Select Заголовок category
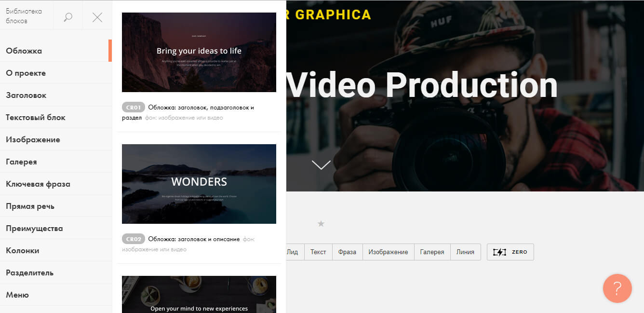The height and width of the screenshot is (313, 644). tap(56, 95)
